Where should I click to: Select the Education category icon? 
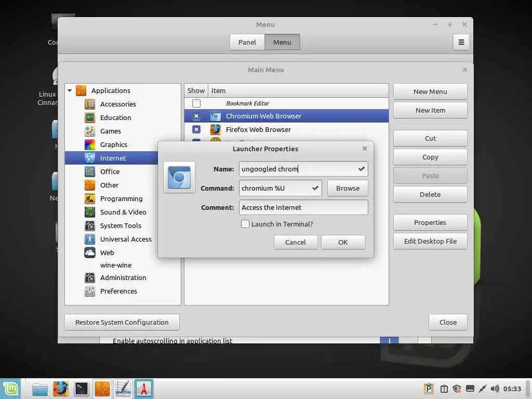pos(90,118)
